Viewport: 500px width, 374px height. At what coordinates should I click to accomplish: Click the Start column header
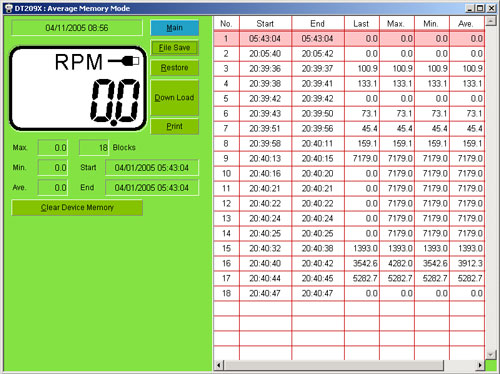click(x=265, y=24)
